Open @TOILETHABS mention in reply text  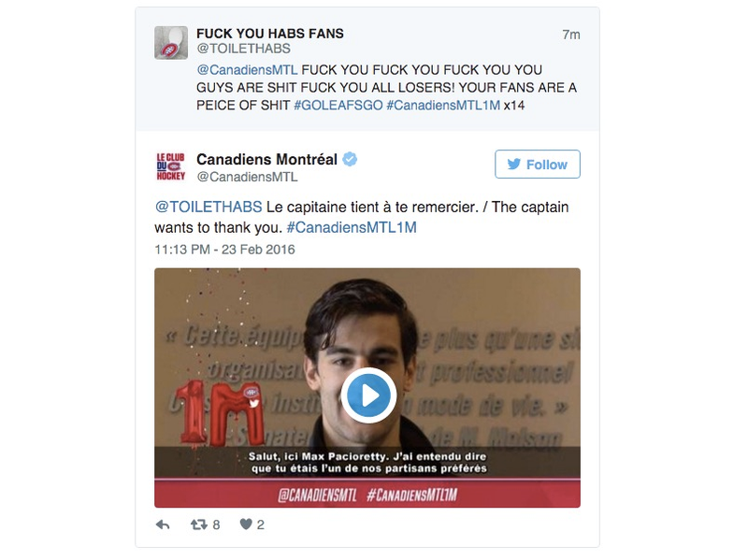[x=209, y=207]
